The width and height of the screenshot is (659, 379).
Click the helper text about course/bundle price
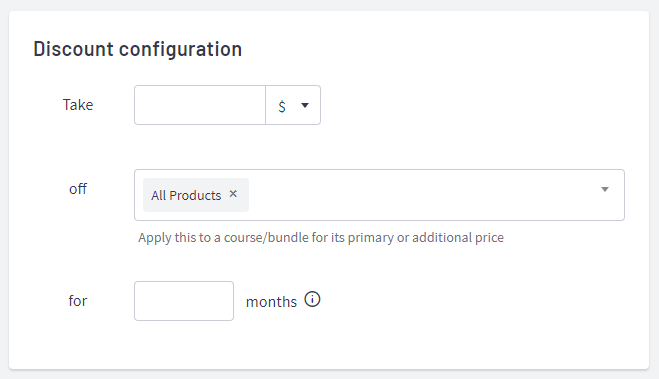321,238
